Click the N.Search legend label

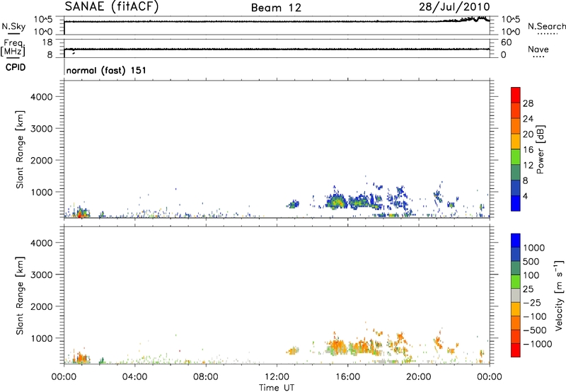pyautogui.click(x=546, y=26)
